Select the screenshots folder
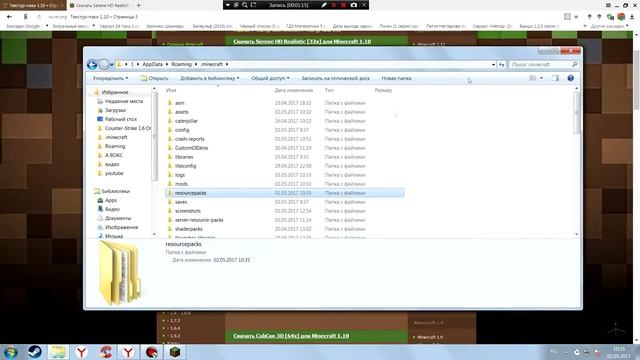 [x=188, y=211]
